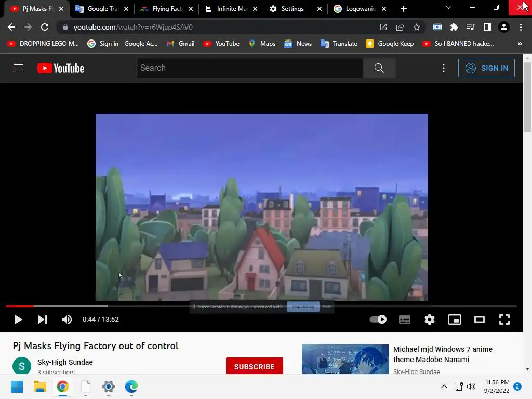Go forward in browser history

point(28,27)
